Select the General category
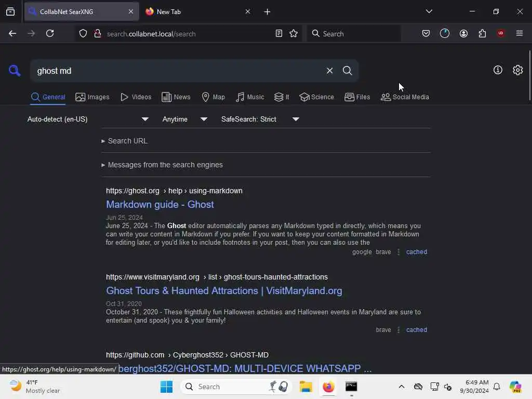 (x=48, y=97)
